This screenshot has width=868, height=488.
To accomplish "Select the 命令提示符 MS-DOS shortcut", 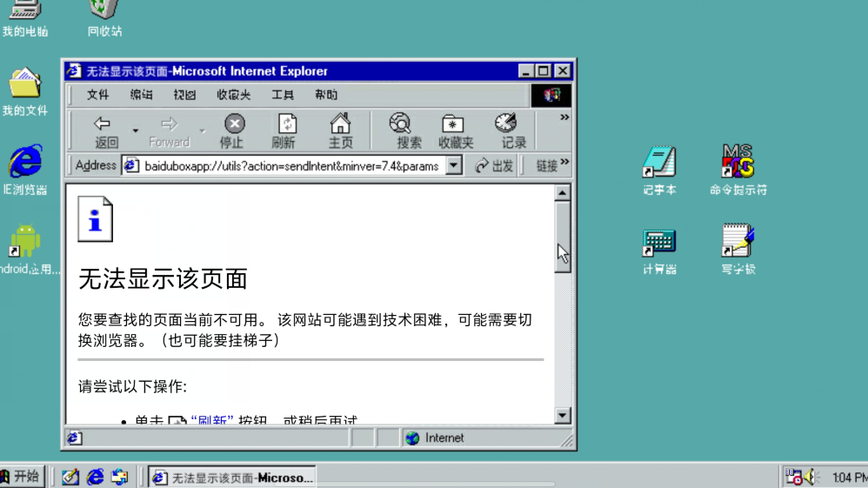I will [738, 170].
